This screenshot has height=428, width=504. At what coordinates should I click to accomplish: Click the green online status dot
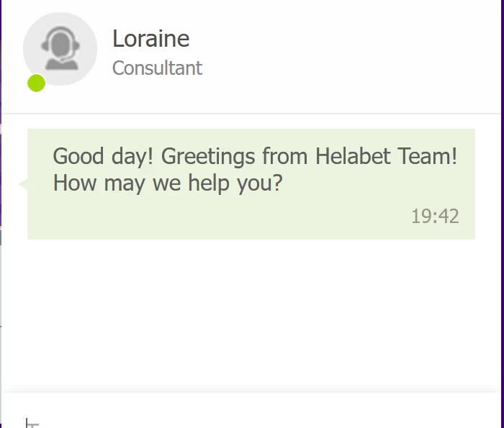[36, 83]
